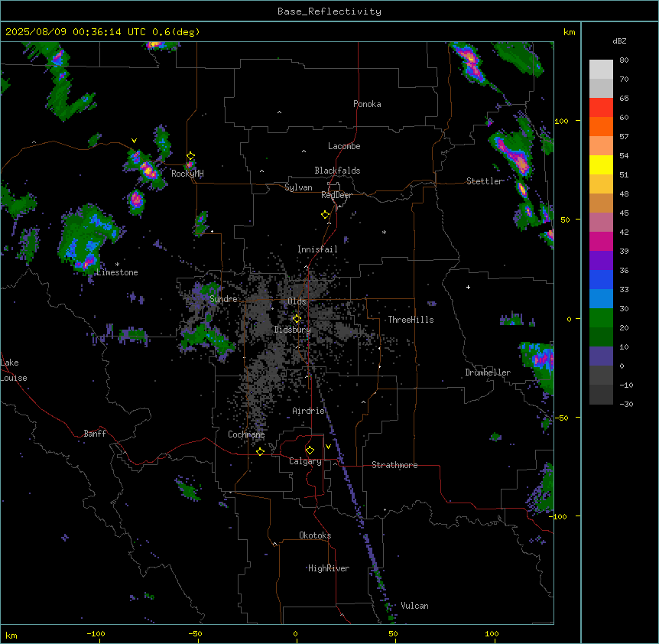Viewport: 659px width, 644px height.
Task: Select the orange swatch between 60 and 57 dBZ
Action: [601, 126]
